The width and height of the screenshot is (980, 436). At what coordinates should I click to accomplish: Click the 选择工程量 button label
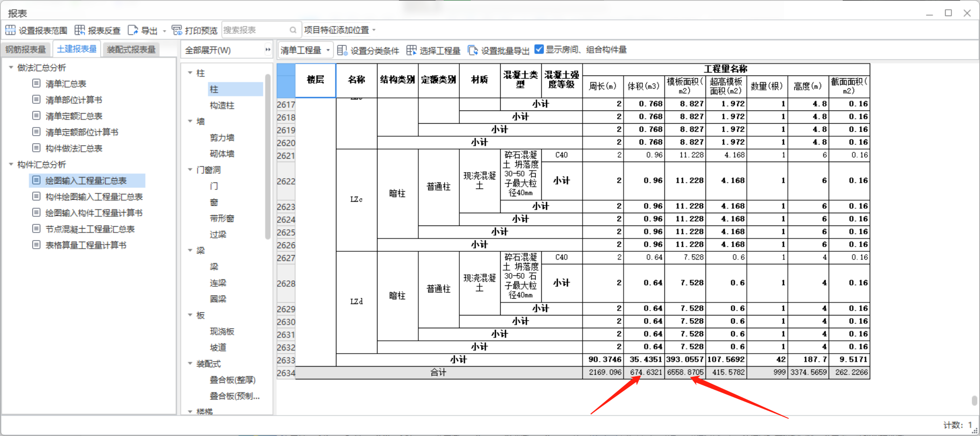[x=440, y=51]
